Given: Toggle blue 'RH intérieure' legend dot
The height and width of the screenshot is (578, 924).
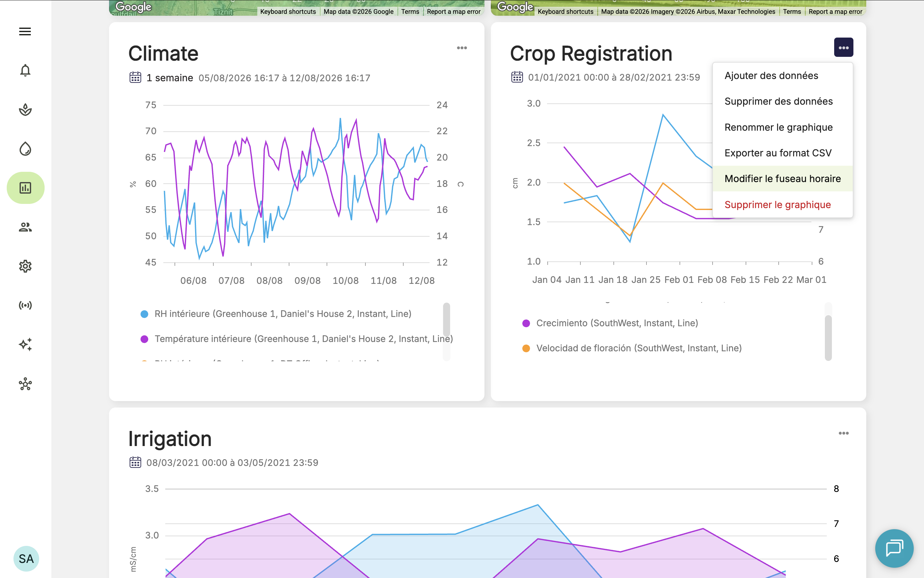Looking at the screenshot, I should pos(144,314).
